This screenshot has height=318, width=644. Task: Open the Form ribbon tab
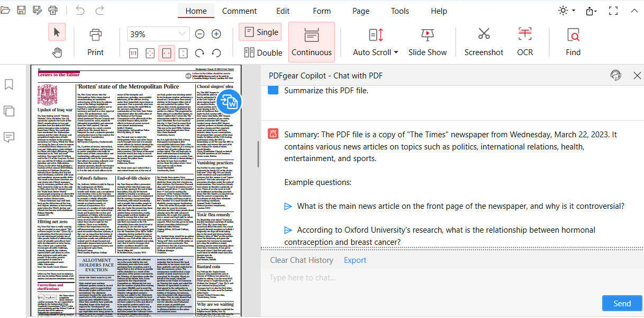click(x=321, y=11)
